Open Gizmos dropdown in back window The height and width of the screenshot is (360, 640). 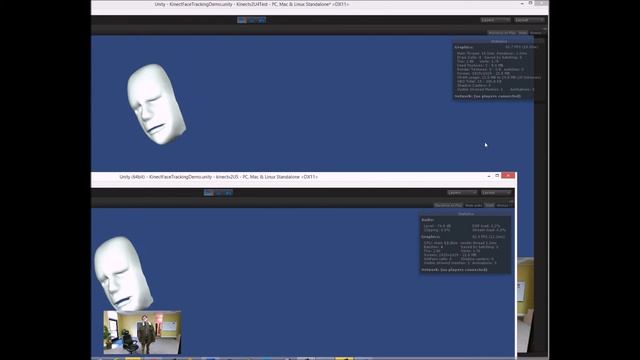coord(537,33)
